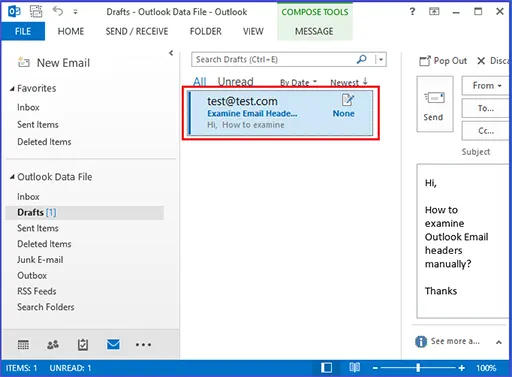The width and height of the screenshot is (512, 377).
Task: Show Unread messages filter
Action: tap(235, 82)
